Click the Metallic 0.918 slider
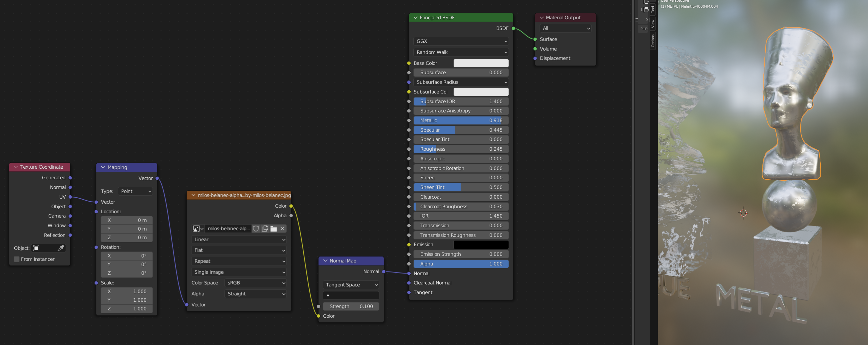 coord(461,120)
